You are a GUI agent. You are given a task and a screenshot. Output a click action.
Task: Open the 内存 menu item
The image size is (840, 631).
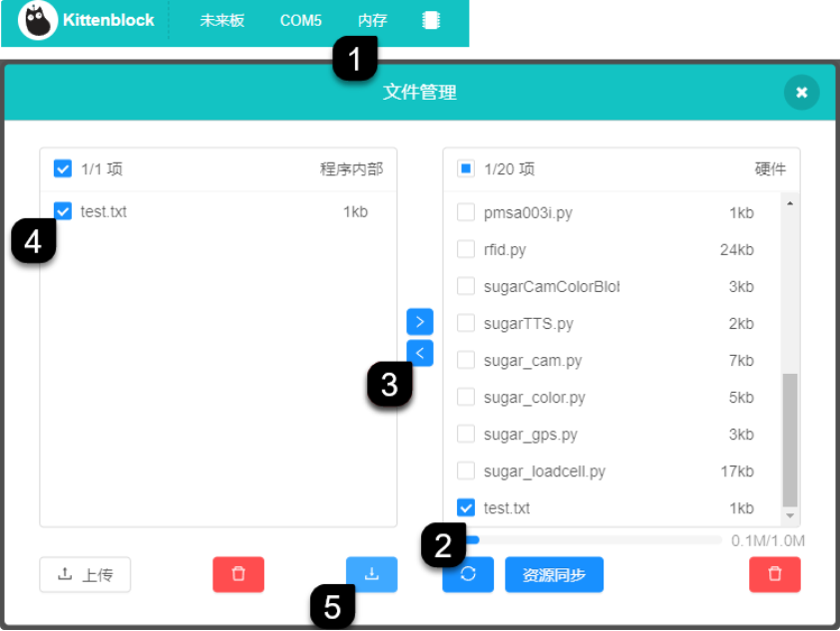click(372, 20)
